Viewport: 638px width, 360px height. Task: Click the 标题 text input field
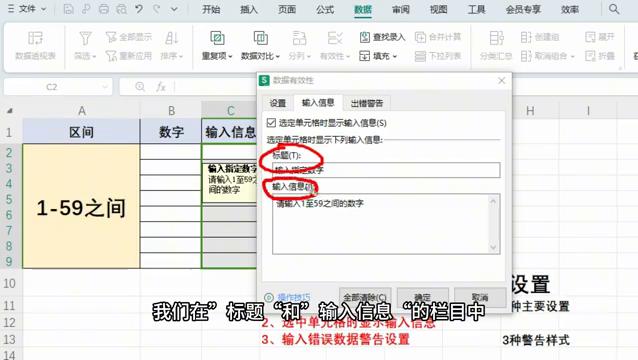(x=386, y=170)
